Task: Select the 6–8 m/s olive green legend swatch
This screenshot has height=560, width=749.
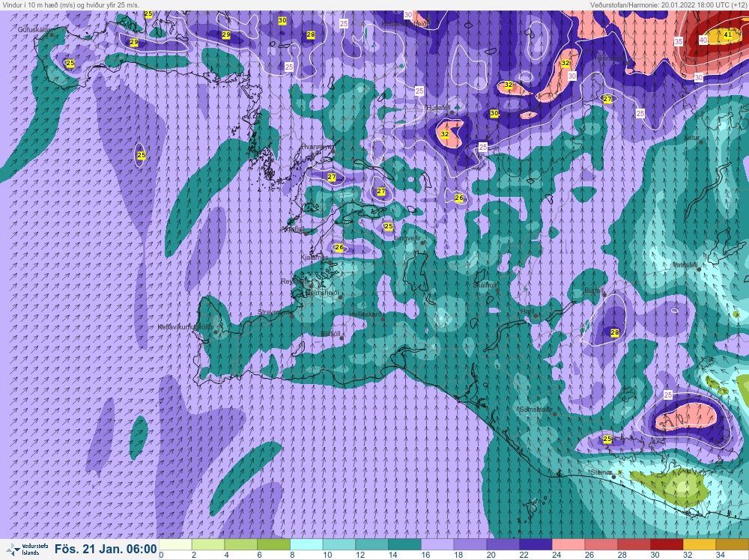Action: 273,545
